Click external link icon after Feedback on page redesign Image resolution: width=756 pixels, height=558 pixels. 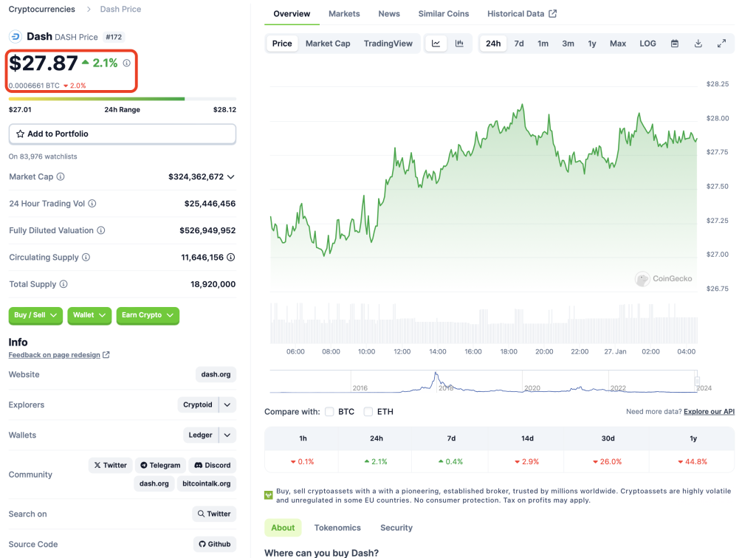pos(106,354)
